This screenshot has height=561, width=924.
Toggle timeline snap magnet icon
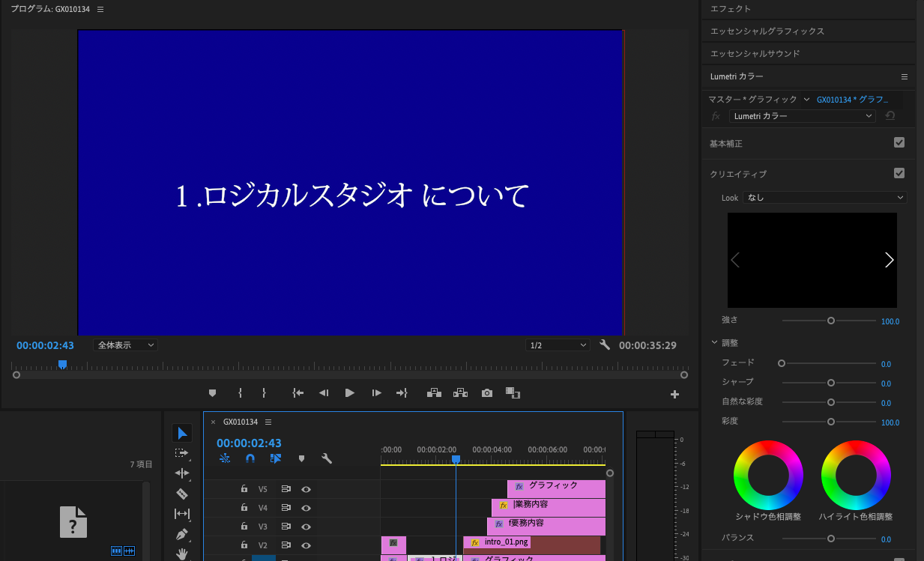tap(250, 458)
